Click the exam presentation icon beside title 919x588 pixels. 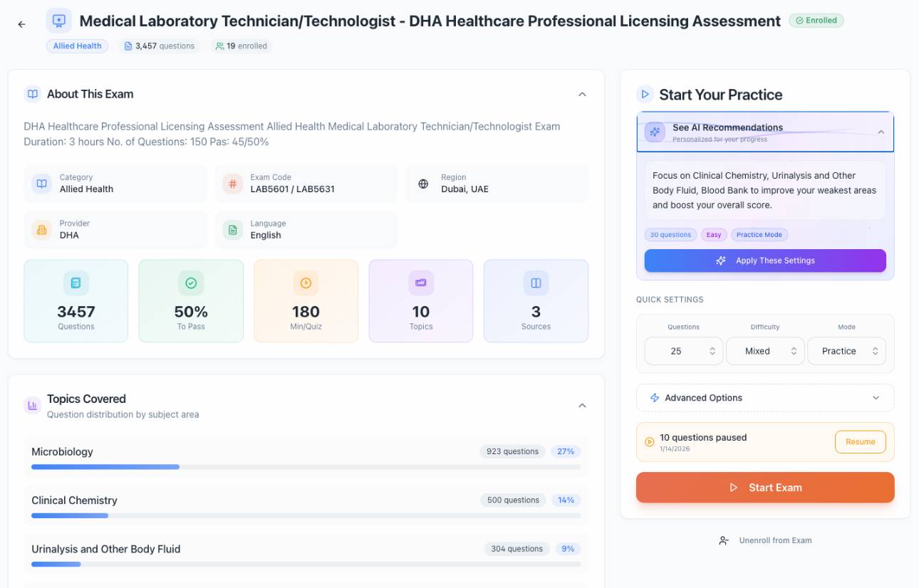tap(59, 21)
